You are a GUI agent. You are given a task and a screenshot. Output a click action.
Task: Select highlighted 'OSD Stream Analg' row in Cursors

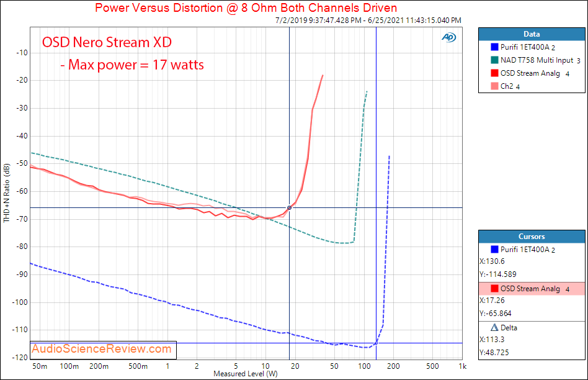(x=532, y=288)
